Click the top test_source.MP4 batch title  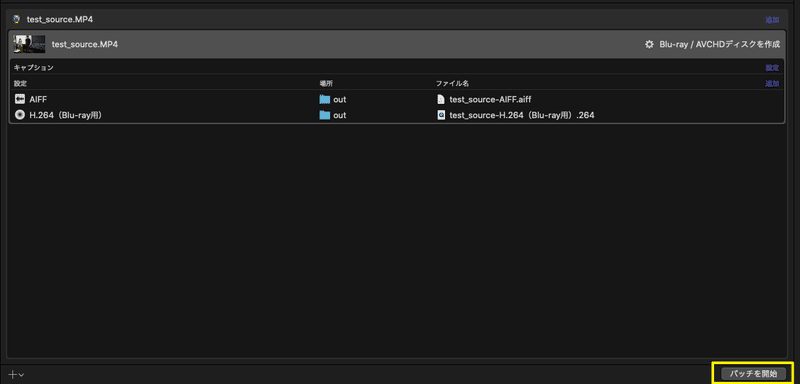[60, 19]
